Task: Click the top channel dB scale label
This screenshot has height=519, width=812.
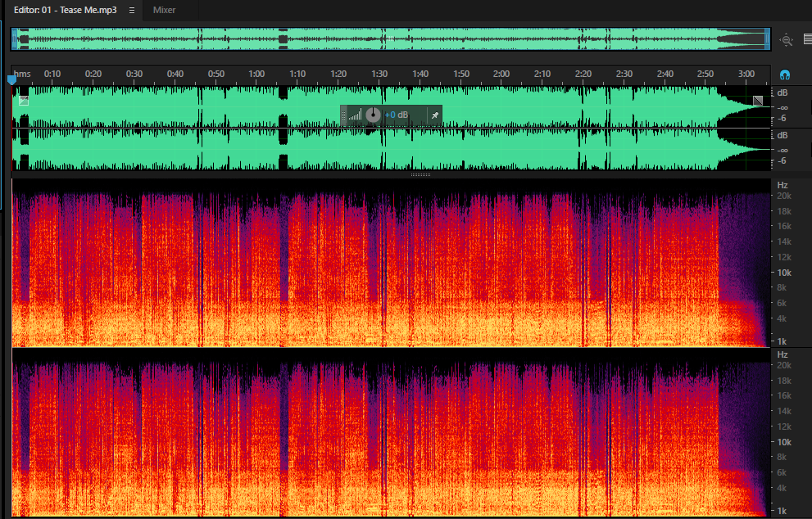Action: 783,93
